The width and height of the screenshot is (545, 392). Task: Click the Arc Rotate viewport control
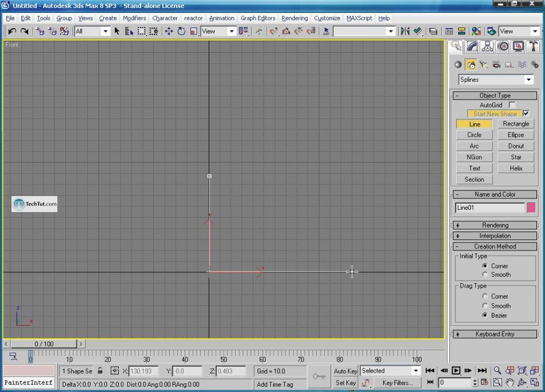[x=521, y=382]
